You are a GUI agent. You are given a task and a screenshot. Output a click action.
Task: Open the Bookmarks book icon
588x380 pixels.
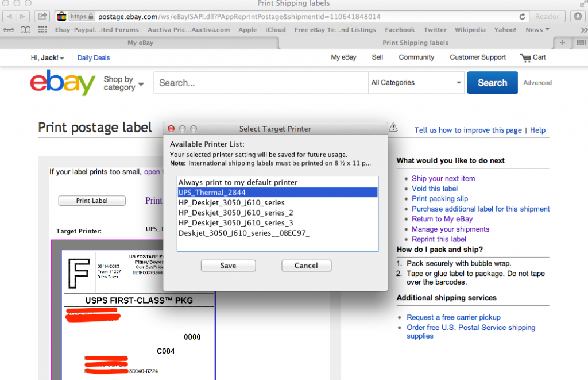point(25,30)
